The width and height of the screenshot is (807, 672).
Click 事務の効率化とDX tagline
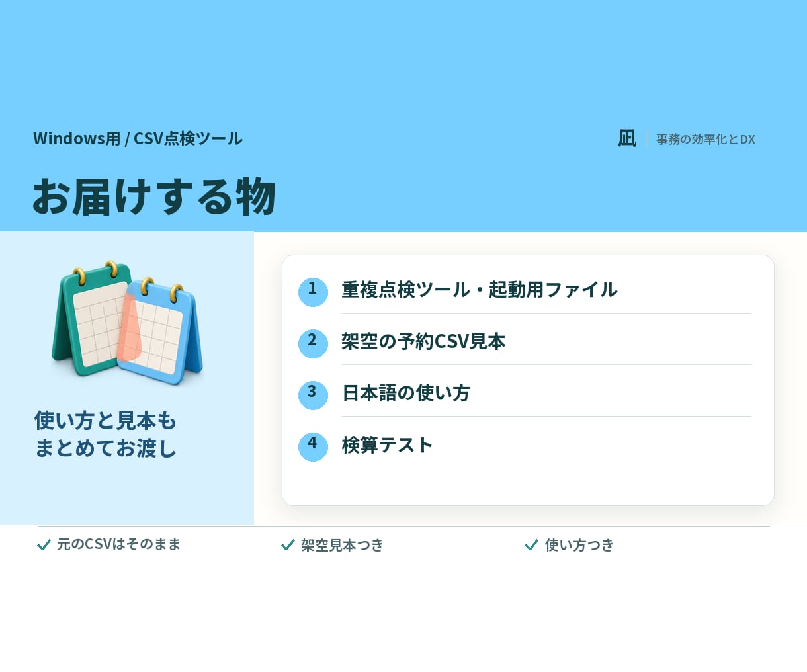click(x=706, y=139)
